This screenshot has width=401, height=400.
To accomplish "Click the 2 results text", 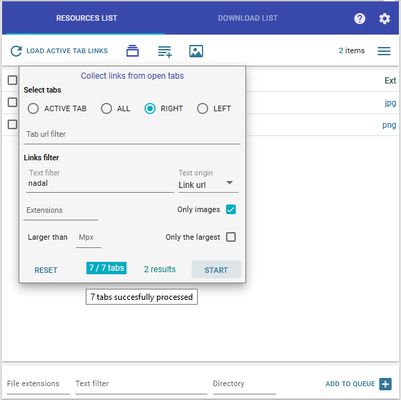I will coord(160,269).
